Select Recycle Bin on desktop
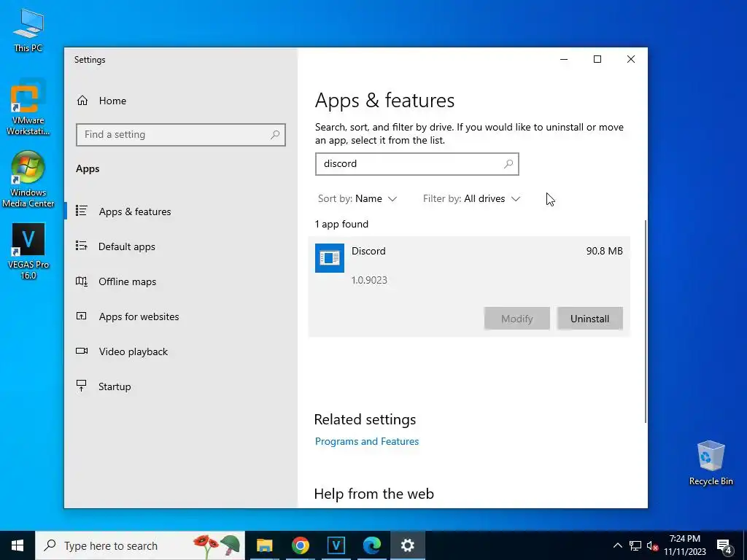Screen dimensions: 747x560 (x=711, y=463)
